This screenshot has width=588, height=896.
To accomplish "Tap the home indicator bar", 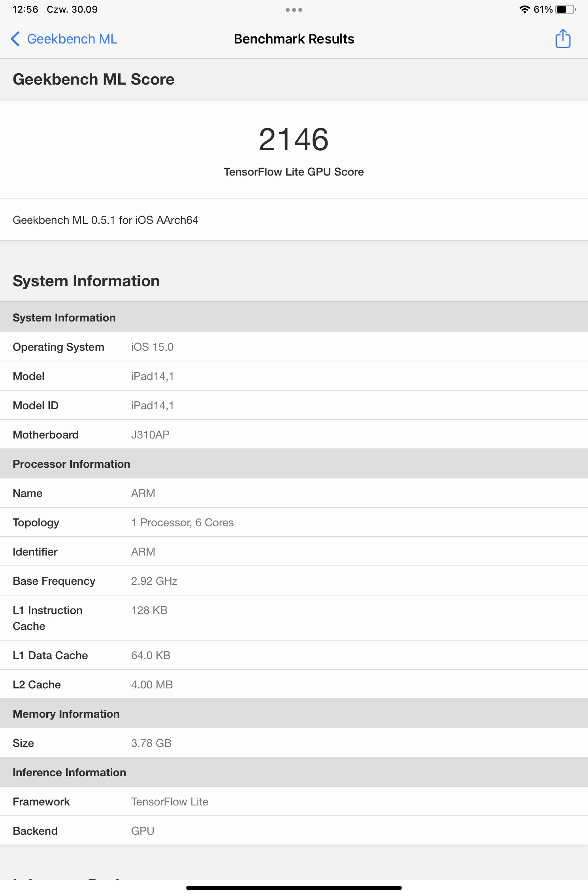I will pos(294,888).
